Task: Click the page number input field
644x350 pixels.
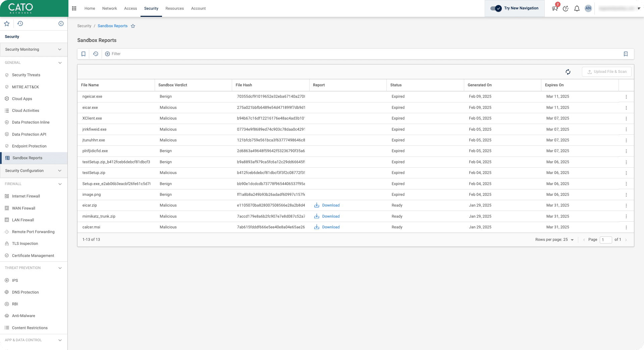Action: (605, 240)
